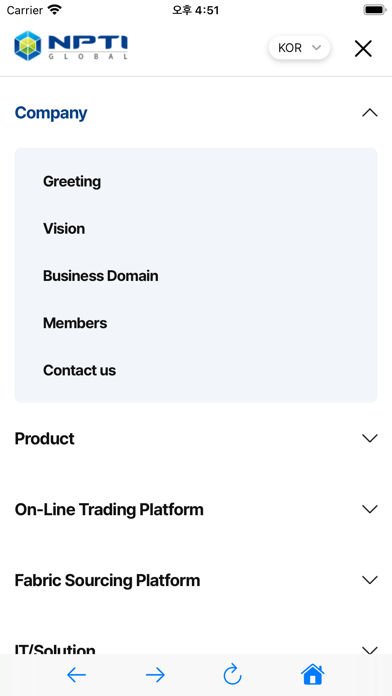Go to Contact us
The height and width of the screenshot is (696, 392).
79,370
